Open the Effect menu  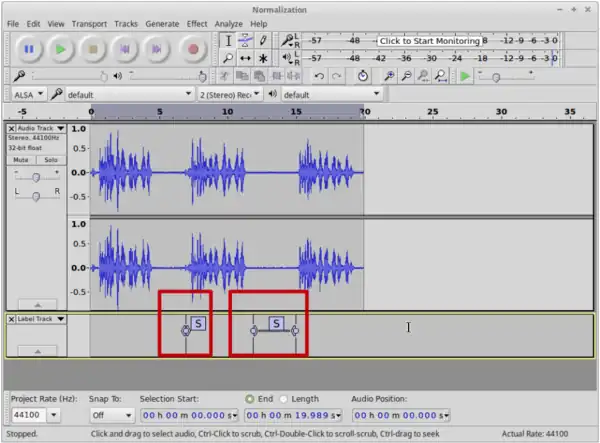(197, 23)
